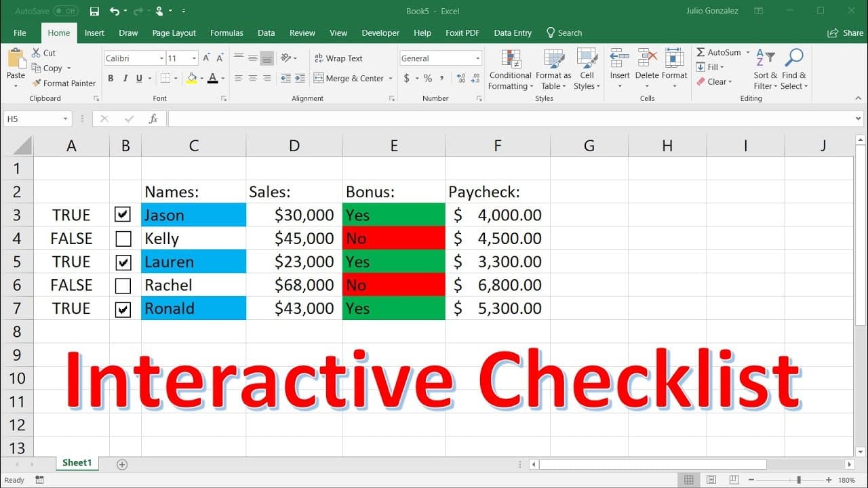This screenshot has width=868, height=488.
Task: Toggle the AutoSave switch
Action: click(x=66, y=11)
